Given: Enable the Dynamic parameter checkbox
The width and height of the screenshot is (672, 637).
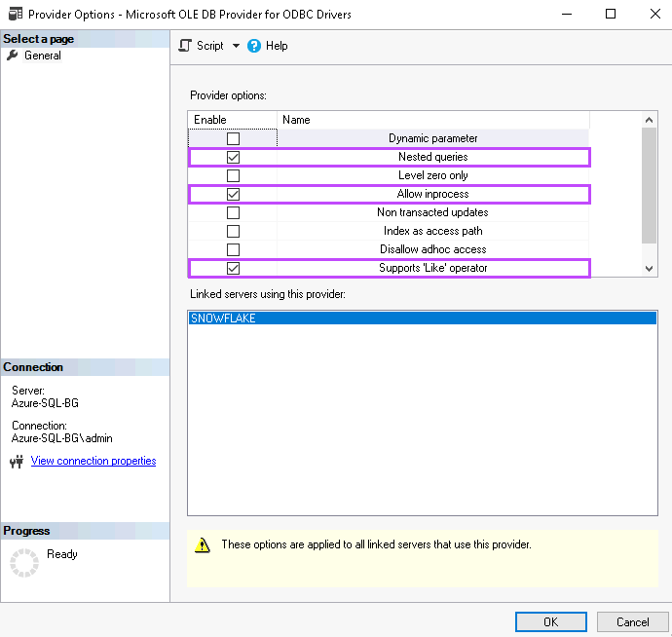Looking at the screenshot, I should coord(233,138).
